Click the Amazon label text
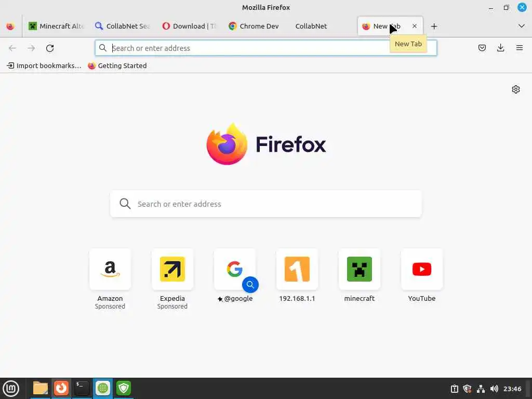The width and height of the screenshot is (532, 399). point(110,299)
